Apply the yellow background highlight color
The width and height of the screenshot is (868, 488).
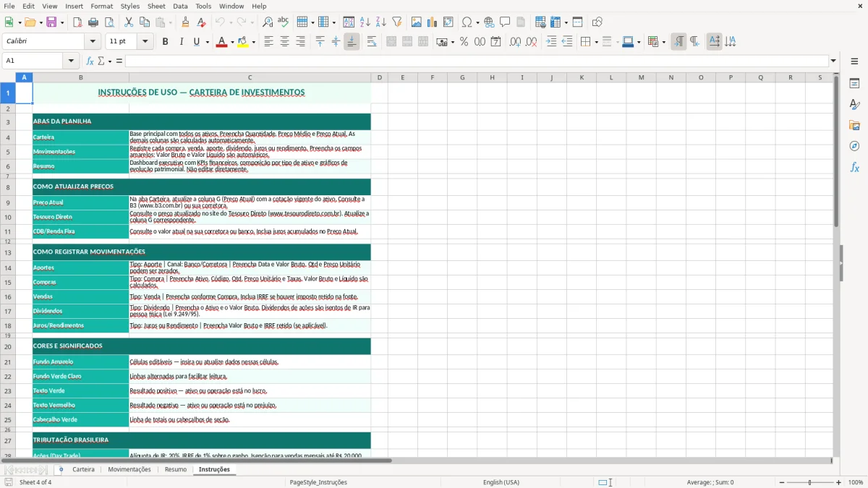[243, 42]
